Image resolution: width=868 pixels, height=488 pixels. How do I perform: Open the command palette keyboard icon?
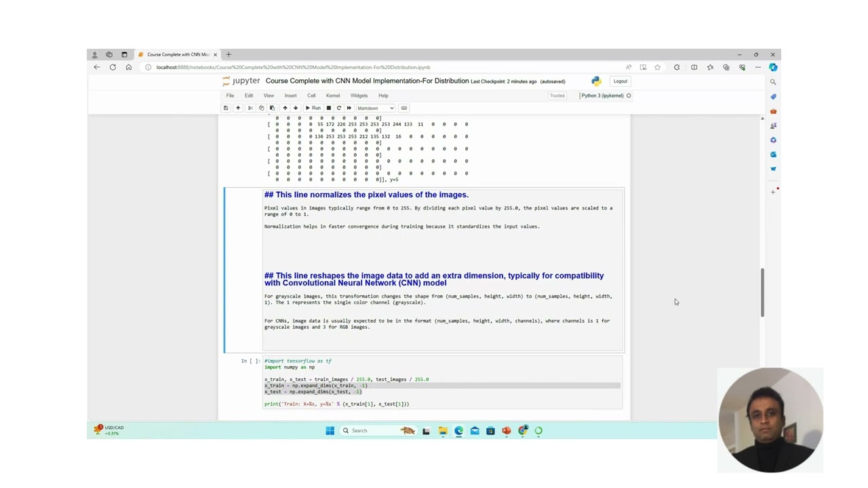point(404,108)
